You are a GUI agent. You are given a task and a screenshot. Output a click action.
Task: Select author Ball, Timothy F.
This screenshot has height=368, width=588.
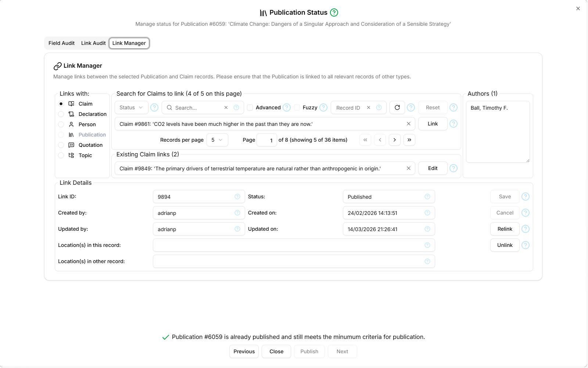pos(489,108)
